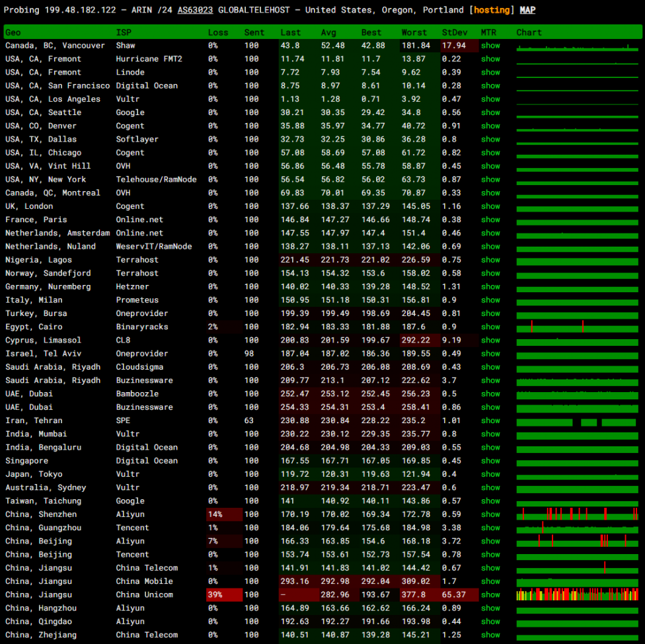Viewport: 645px width, 644px height.
Task: Click the Italy, Milan geo cell
Action: [34, 300]
